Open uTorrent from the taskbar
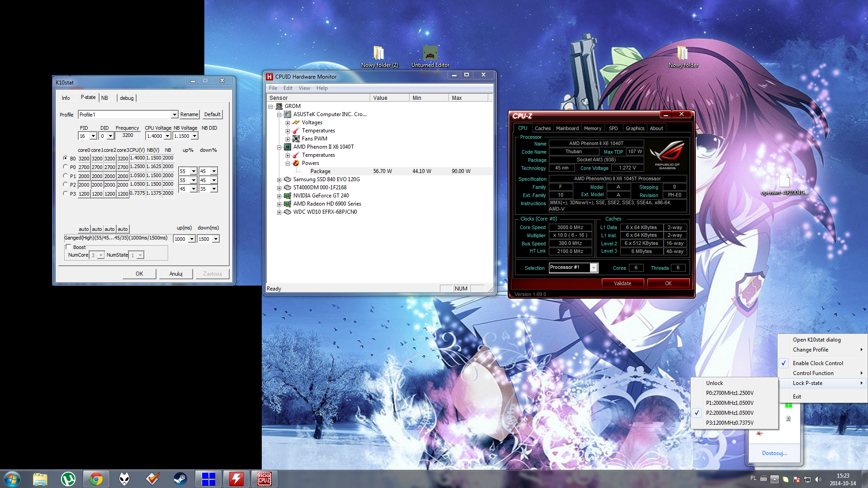868x488 pixels. [68, 479]
